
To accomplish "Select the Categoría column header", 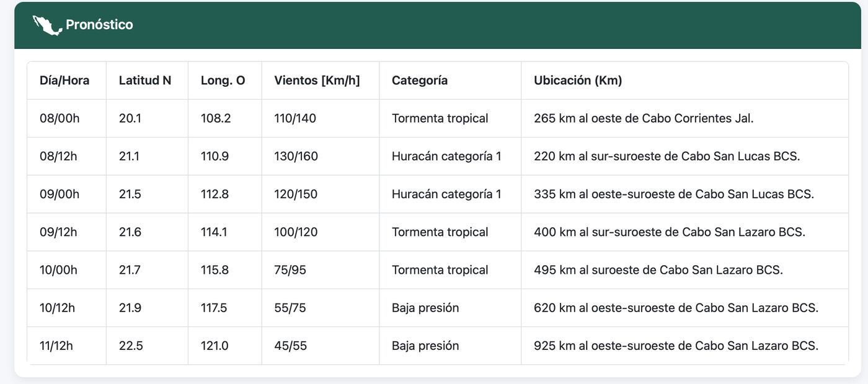I will 420,81.
